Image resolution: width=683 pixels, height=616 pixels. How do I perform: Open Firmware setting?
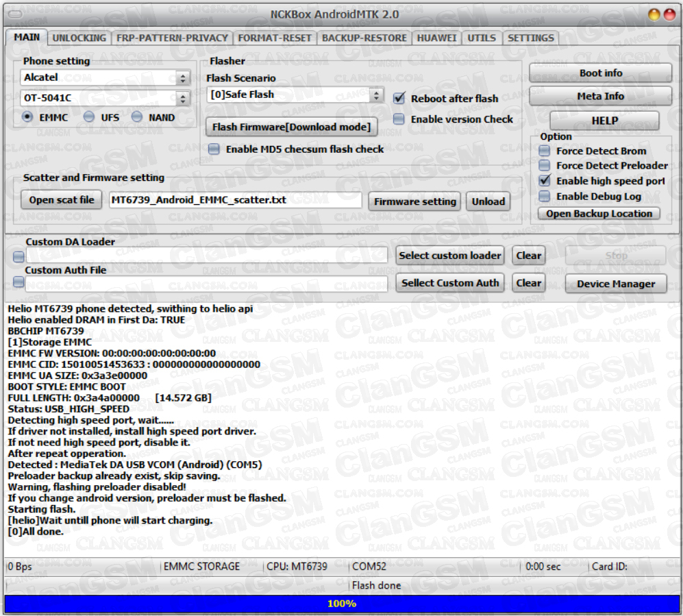(414, 201)
